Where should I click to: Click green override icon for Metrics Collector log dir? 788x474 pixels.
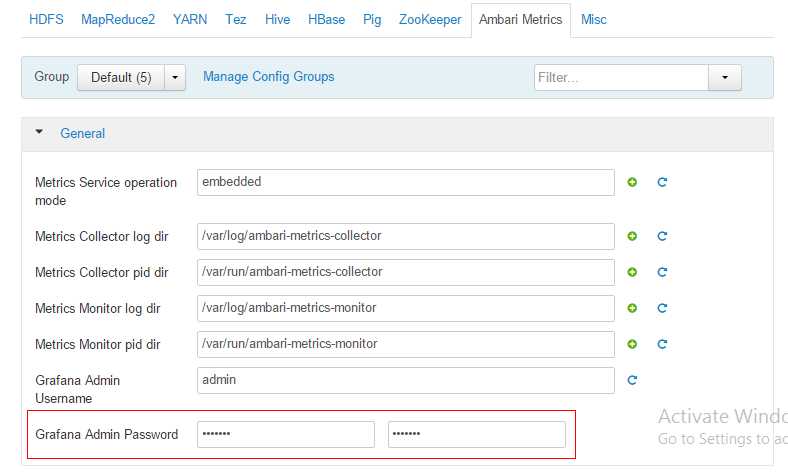click(x=632, y=236)
